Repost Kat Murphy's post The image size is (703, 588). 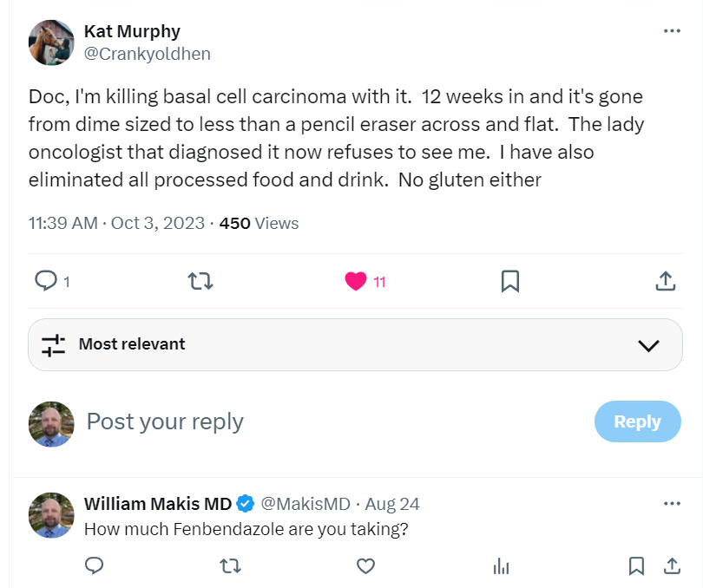pos(200,281)
